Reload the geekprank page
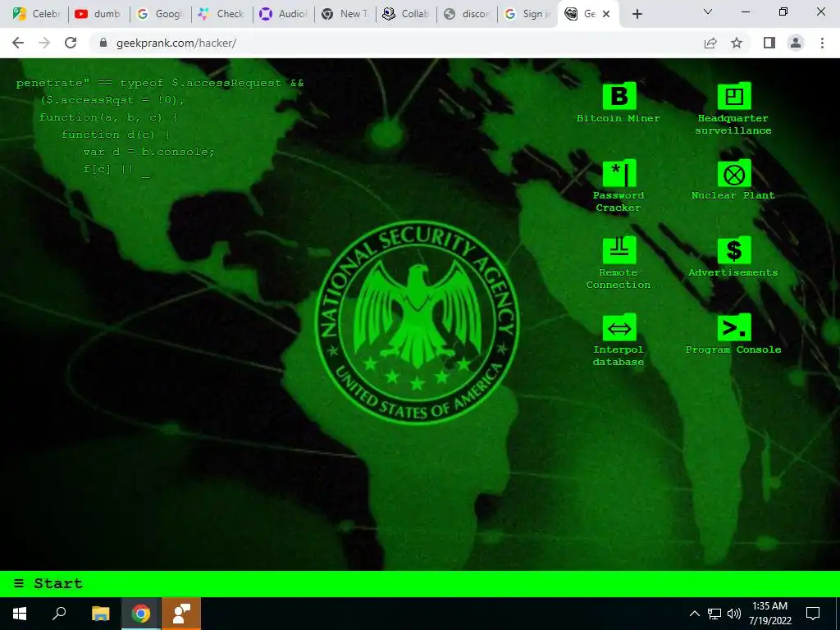 point(71,43)
